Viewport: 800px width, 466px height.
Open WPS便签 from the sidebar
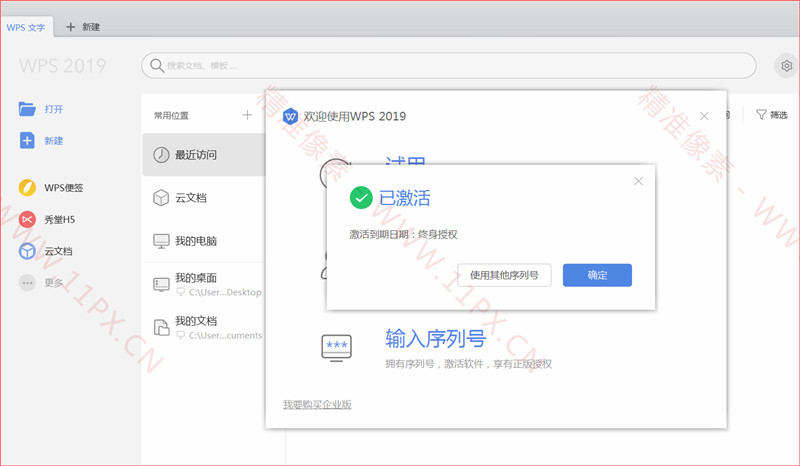coord(51,188)
